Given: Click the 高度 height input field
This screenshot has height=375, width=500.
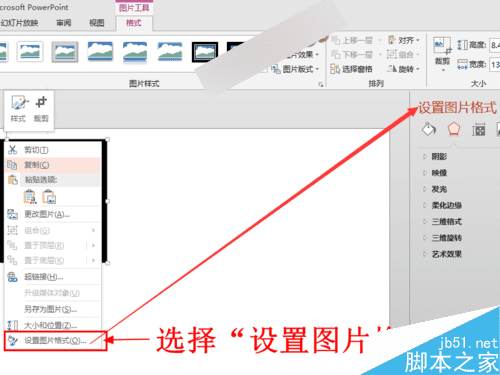Looking at the screenshot, I should (x=495, y=45).
